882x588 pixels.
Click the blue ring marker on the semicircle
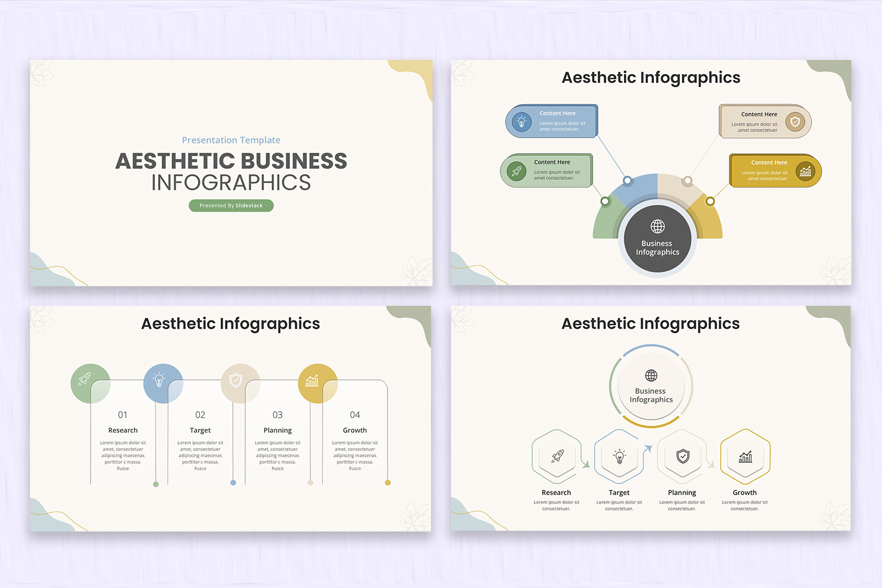point(627,181)
